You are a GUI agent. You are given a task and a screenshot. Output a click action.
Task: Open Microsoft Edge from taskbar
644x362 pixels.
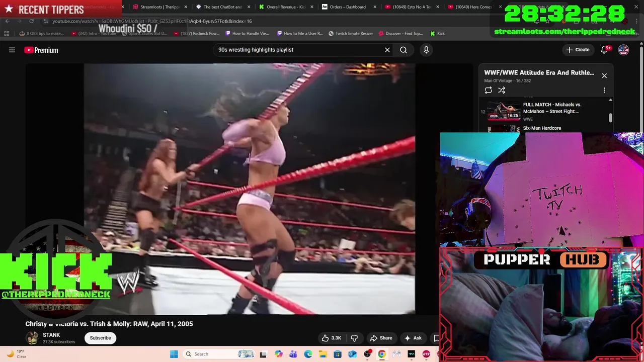point(308,354)
